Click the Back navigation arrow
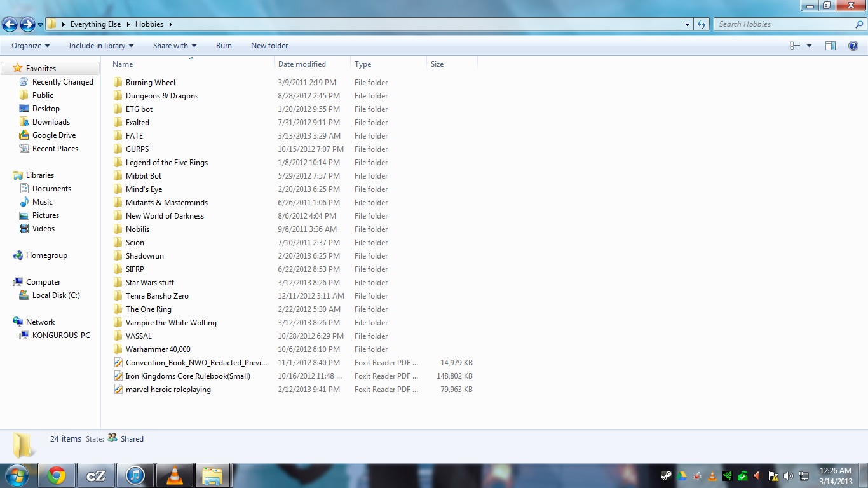The image size is (868, 488). pos(10,24)
